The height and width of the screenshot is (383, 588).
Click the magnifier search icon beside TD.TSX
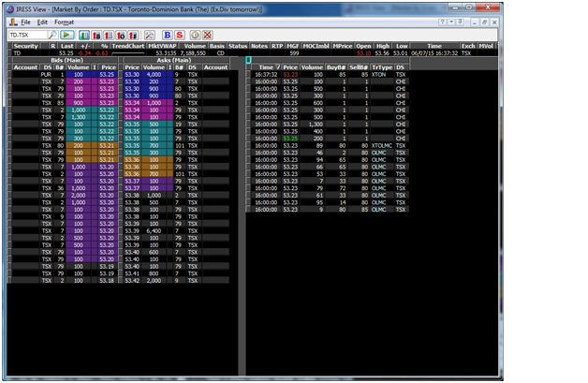tap(52, 35)
